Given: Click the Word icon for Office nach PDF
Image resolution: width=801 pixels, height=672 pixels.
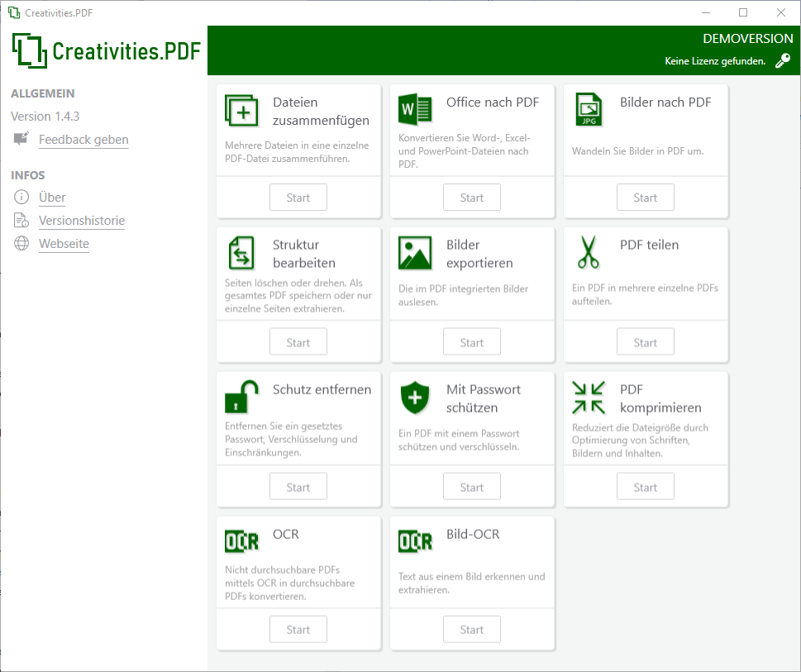Looking at the screenshot, I should coord(415,110).
